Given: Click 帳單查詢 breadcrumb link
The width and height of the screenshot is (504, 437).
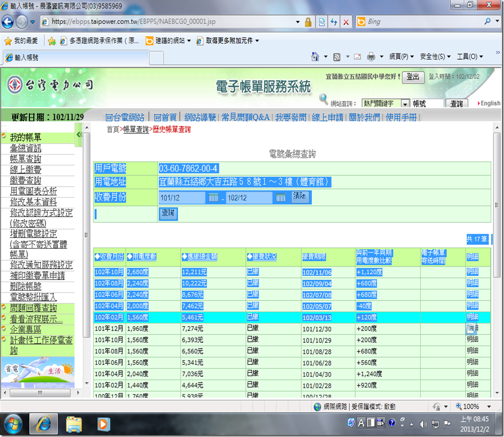Looking at the screenshot, I should [x=135, y=129].
